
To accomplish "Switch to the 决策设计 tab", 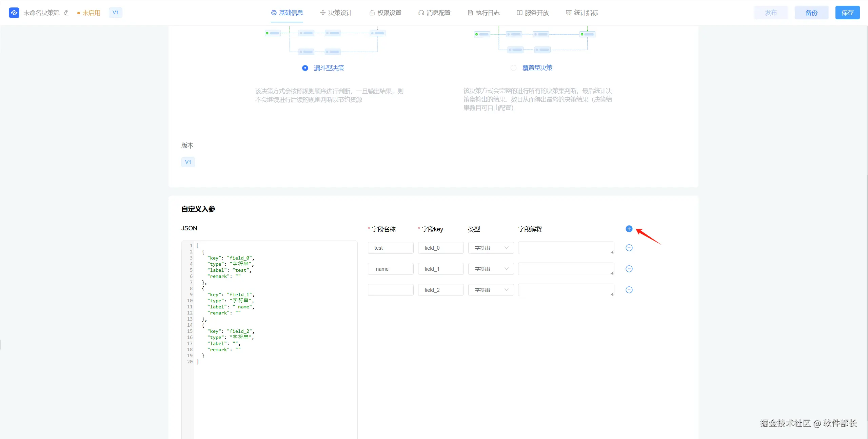I will tap(336, 13).
